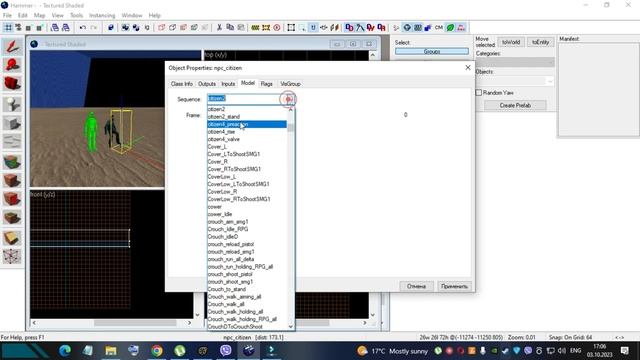Select the Camera tool
This screenshot has height=360, width=640.
(12, 84)
